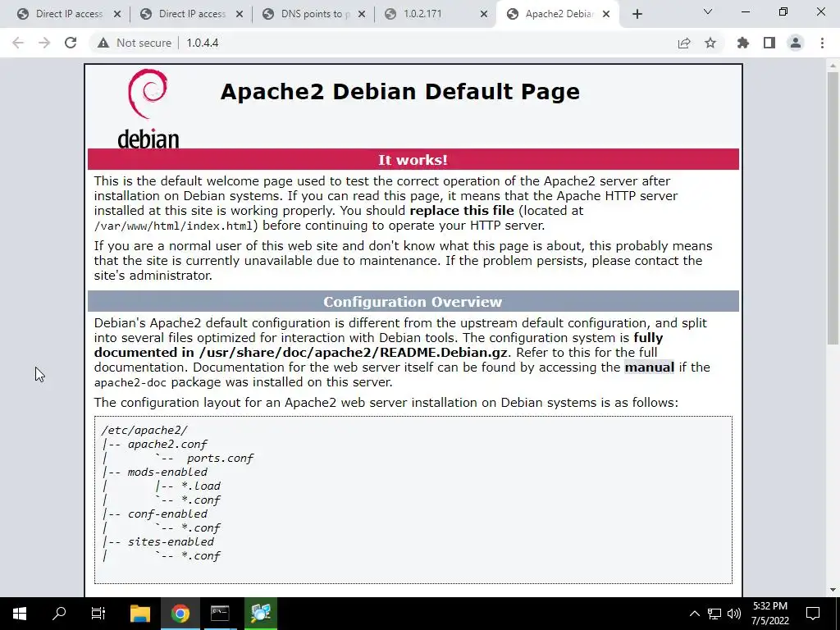
Task: Click the Apache2 Debian Default Page heading
Action: [400, 92]
